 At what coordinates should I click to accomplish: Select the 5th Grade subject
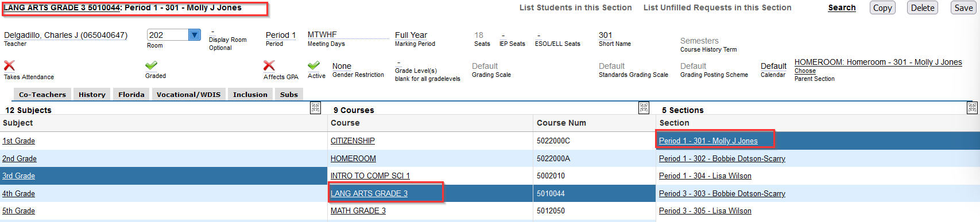coord(18,211)
